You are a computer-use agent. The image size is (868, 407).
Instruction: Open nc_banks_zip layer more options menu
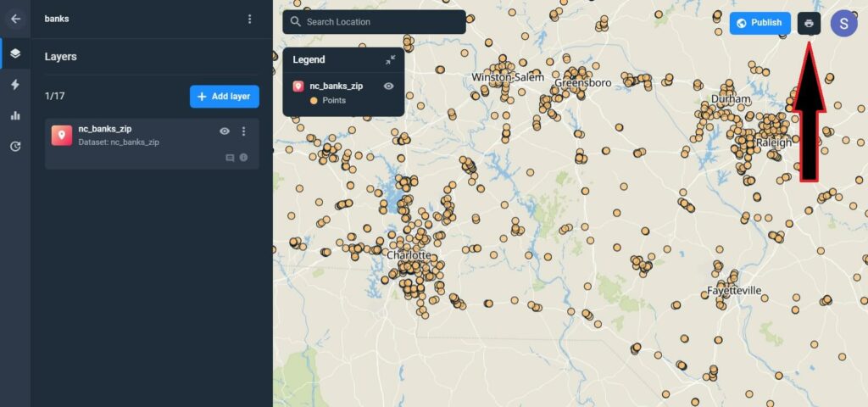coord(243,131)
